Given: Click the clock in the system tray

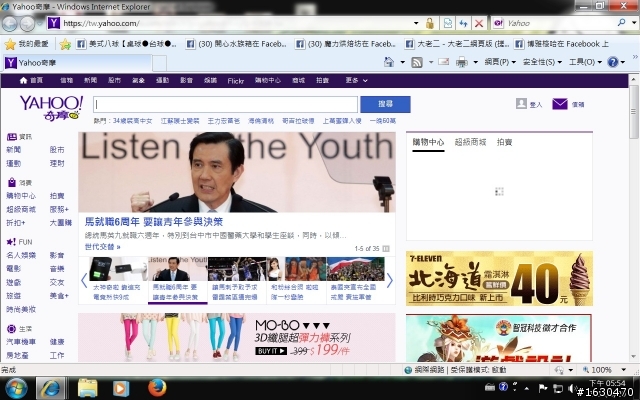Looking at the screenshot, I should [607, 383].
